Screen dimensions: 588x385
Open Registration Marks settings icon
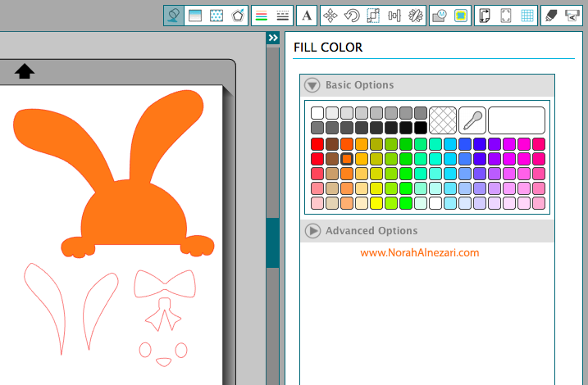[506, 16]
